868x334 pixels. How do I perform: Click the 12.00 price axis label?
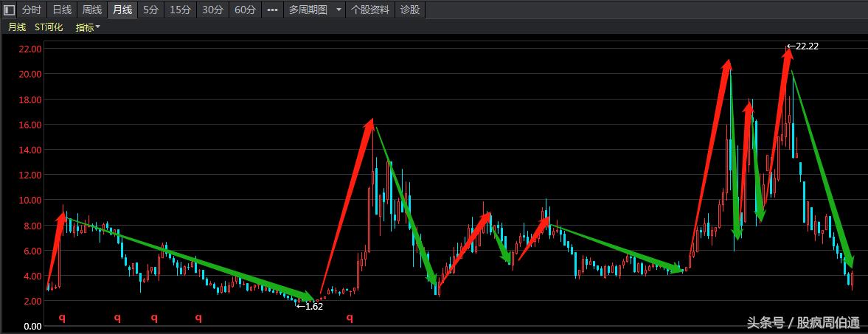tap(30, 175)
